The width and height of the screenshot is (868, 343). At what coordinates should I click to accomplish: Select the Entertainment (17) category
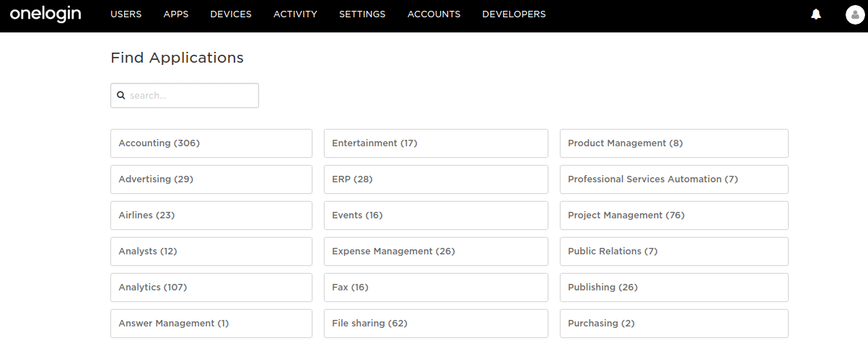click(x=435, y=143)
